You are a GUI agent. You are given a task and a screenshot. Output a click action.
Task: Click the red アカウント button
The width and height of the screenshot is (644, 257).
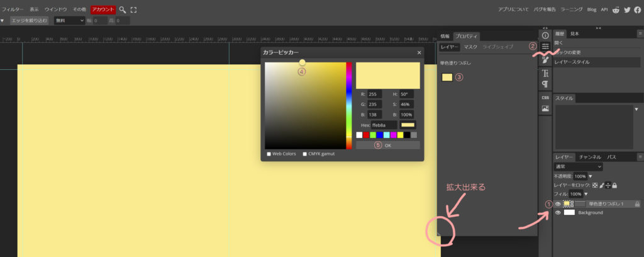click(103, 10)
